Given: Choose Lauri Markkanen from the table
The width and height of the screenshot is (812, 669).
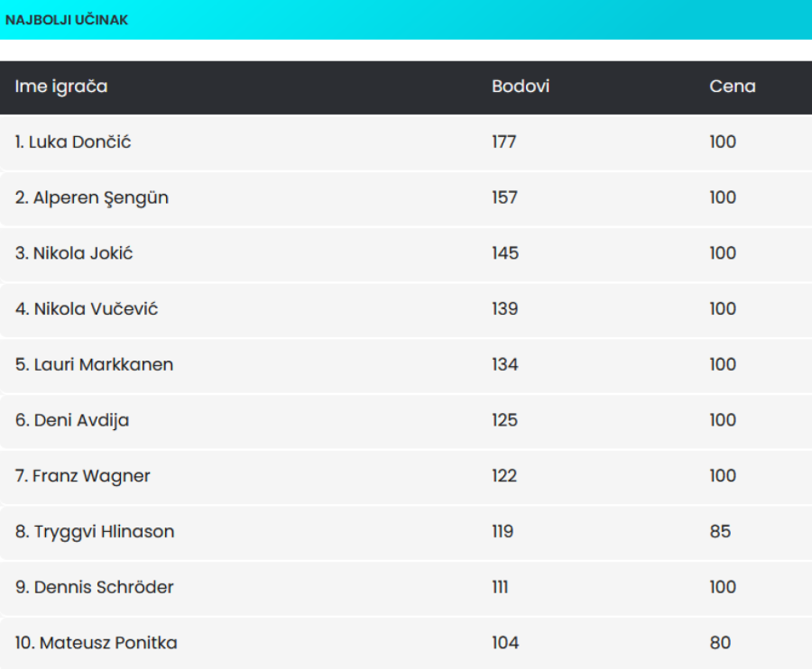Looking at the screenshot, I should click(94, 365).
